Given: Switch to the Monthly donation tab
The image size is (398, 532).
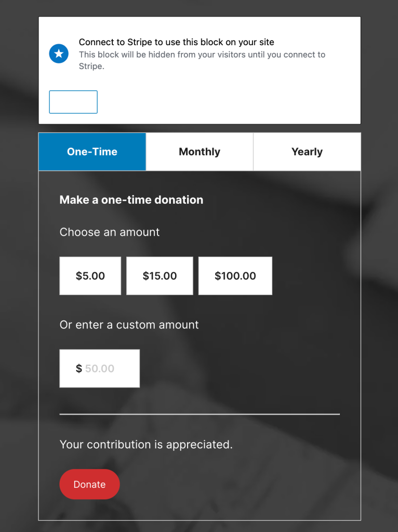Looking at the screenshot, I should (x=199, y=151).
